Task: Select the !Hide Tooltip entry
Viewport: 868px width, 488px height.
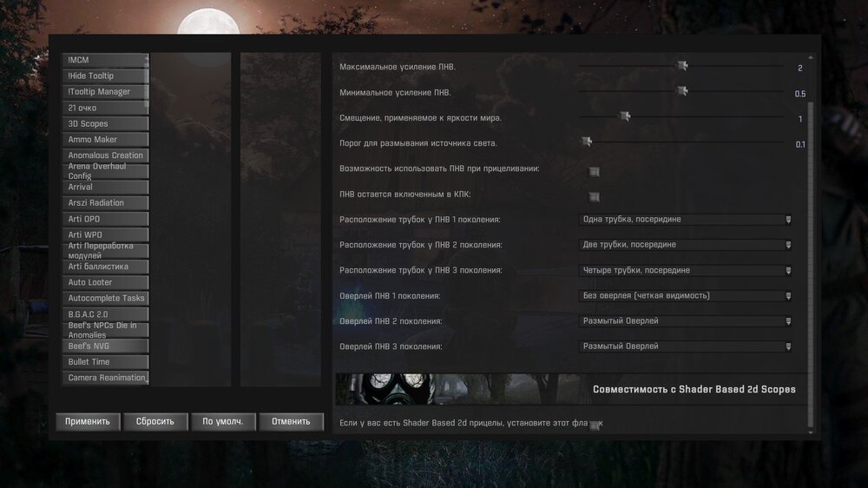Action: [105, 76]
